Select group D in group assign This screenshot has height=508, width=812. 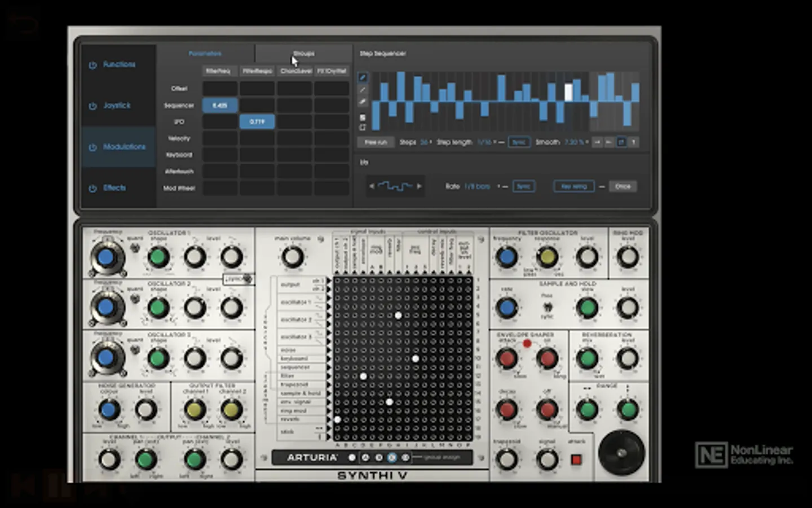click(405, 458)
